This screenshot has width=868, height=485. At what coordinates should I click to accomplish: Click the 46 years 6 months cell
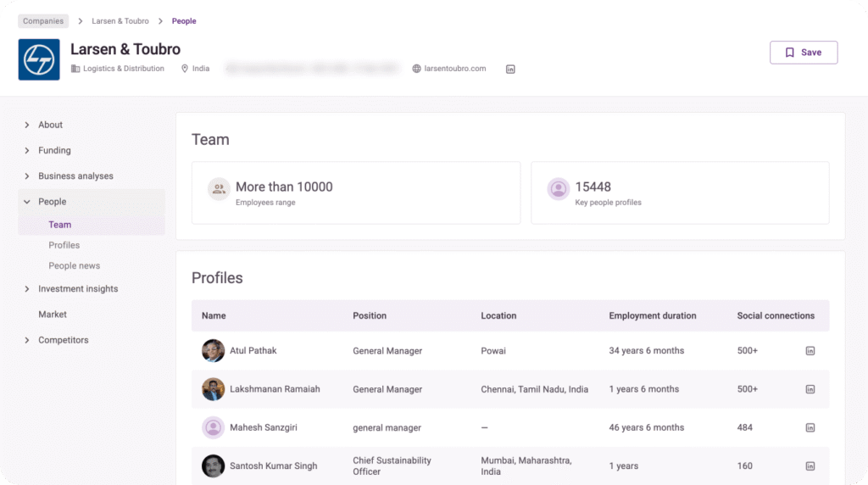pyautogui.click(x=647, y=427)
